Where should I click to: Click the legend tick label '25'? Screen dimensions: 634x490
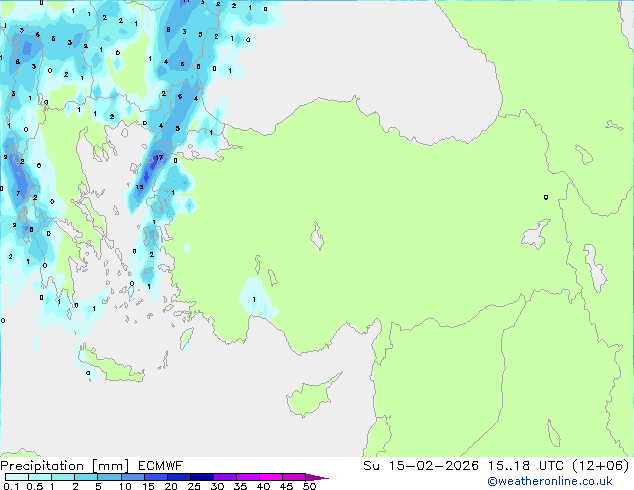point(194,486)
